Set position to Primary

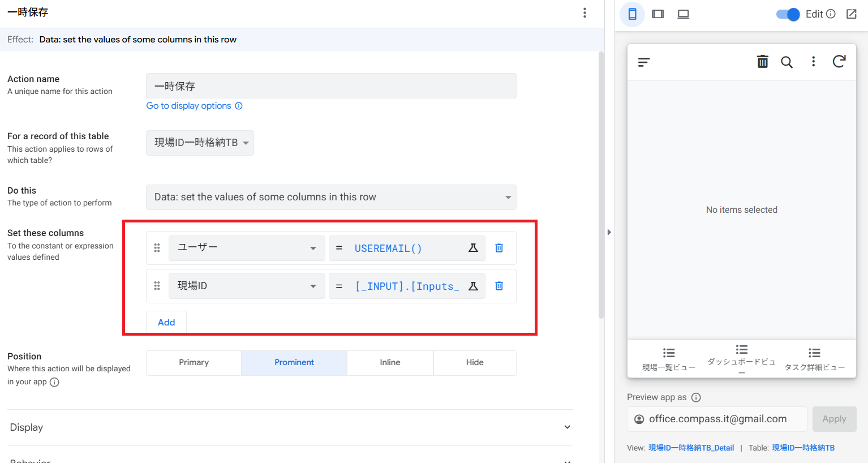194,363
